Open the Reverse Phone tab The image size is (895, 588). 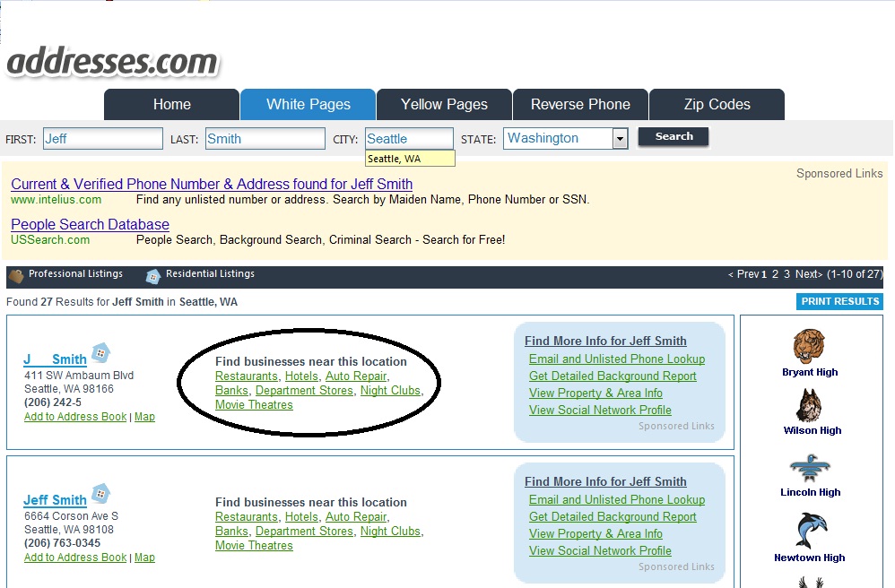[580, 104]
